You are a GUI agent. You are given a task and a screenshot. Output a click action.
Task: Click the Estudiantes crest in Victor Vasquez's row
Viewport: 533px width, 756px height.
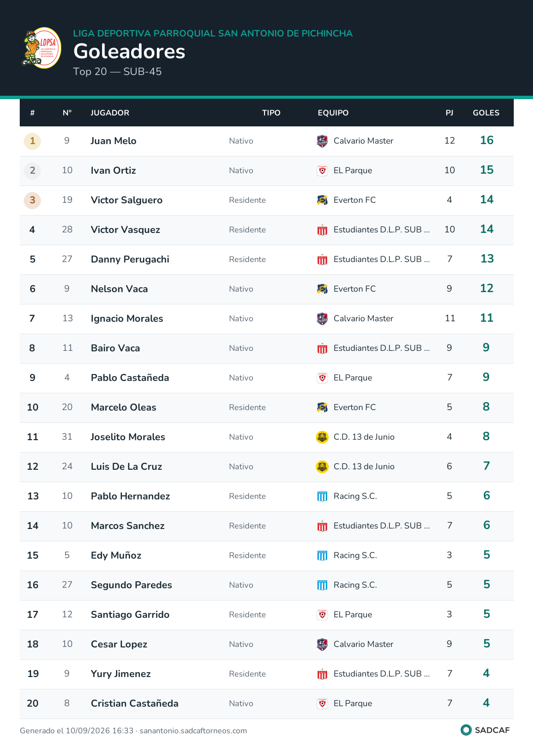[322, 230]
